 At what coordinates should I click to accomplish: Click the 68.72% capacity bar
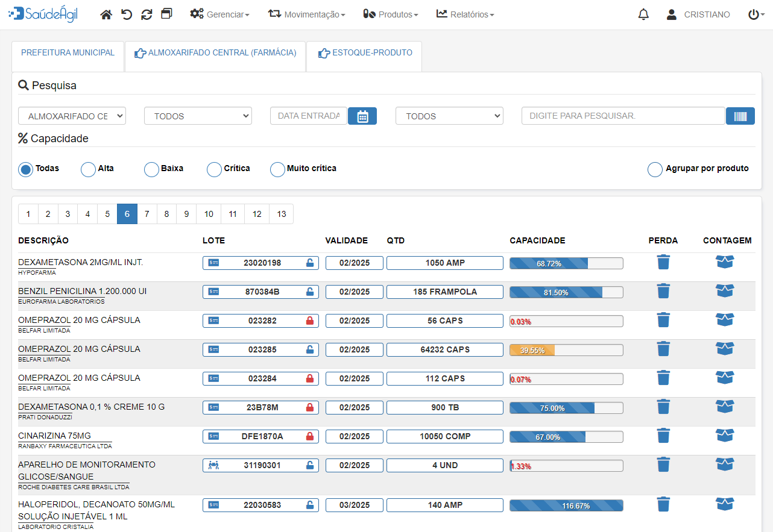pyautogui.click(x=566, y=263)
